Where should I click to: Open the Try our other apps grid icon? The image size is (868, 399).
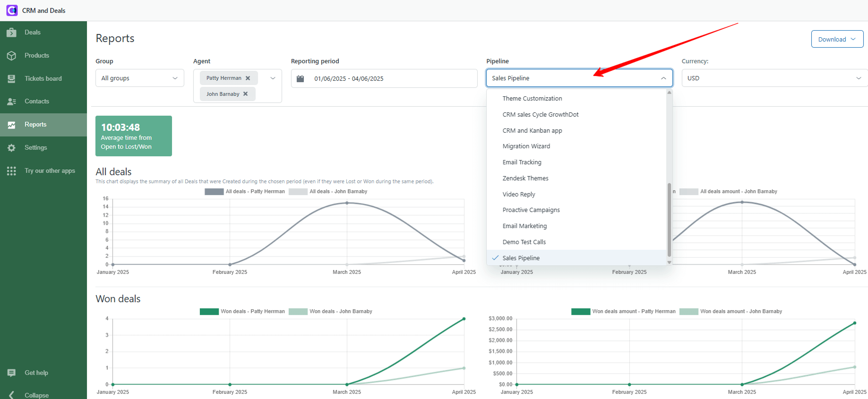[12, 171]
